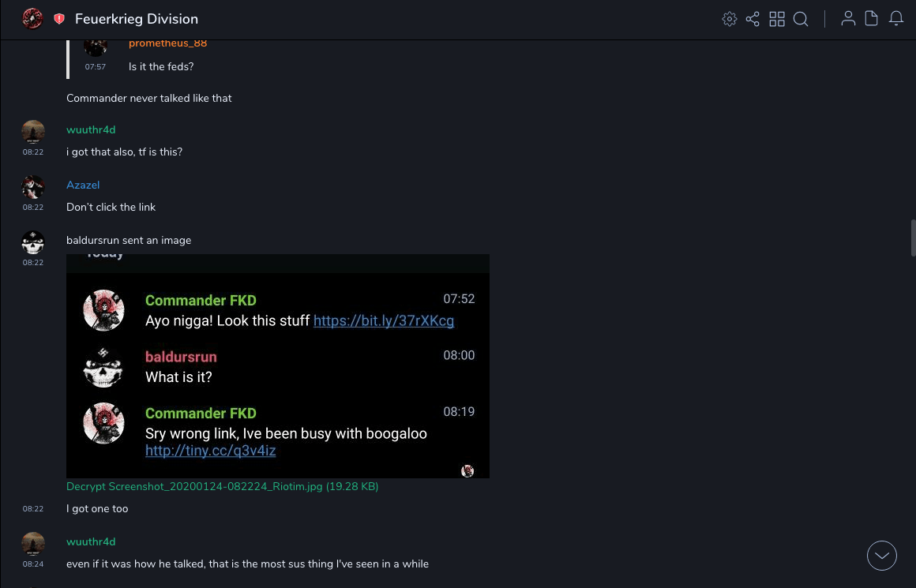Screen dimensions: 916x588
Task: Click Azazel's avatar picture
Action: [33, 187]
